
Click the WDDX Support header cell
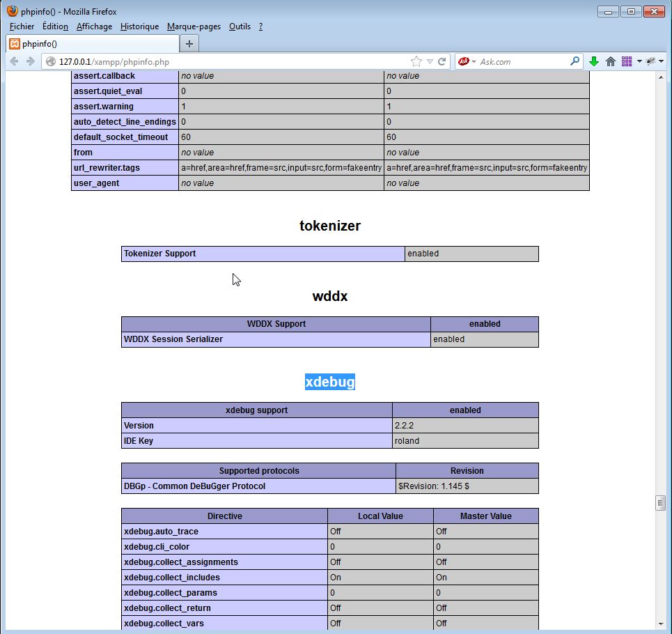coord(276,324)
